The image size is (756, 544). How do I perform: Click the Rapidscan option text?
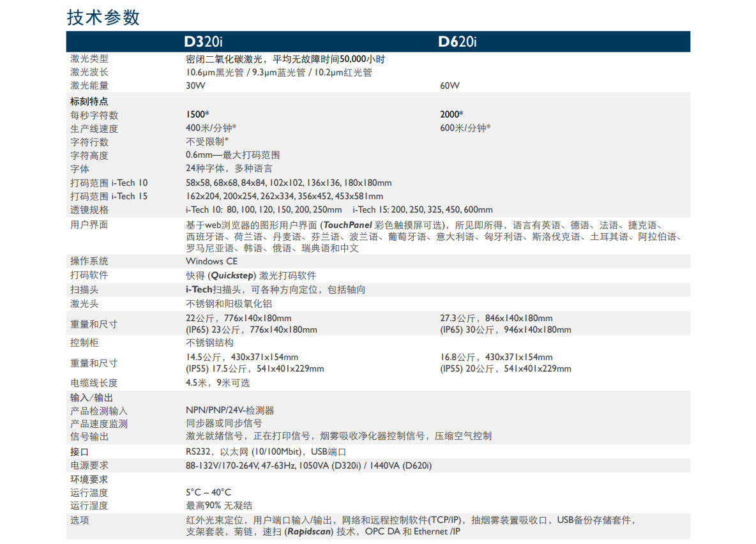309,531
